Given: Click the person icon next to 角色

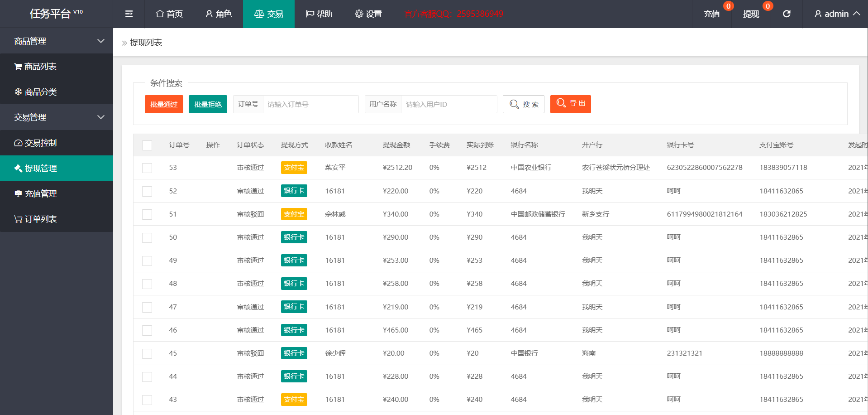Looking at the screenshot, I should (209, 14).
